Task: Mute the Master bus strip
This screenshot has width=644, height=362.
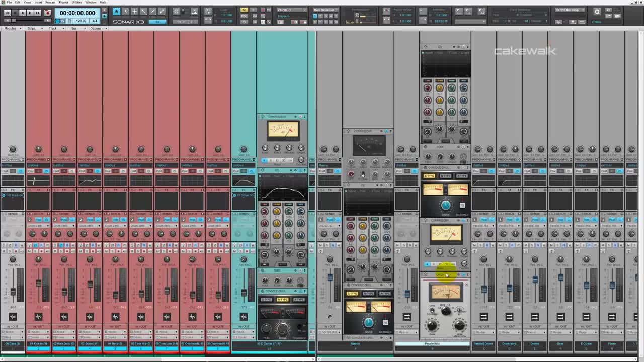Action: point(321,245)
